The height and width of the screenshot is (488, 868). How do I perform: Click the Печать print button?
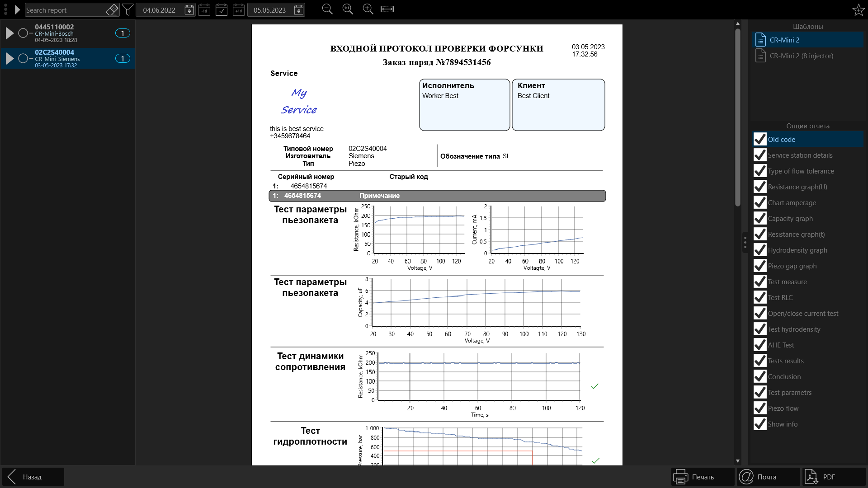(703, 477)
